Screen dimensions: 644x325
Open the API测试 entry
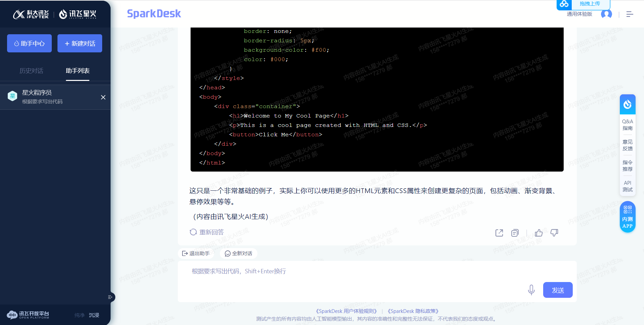tap(628, 186)
